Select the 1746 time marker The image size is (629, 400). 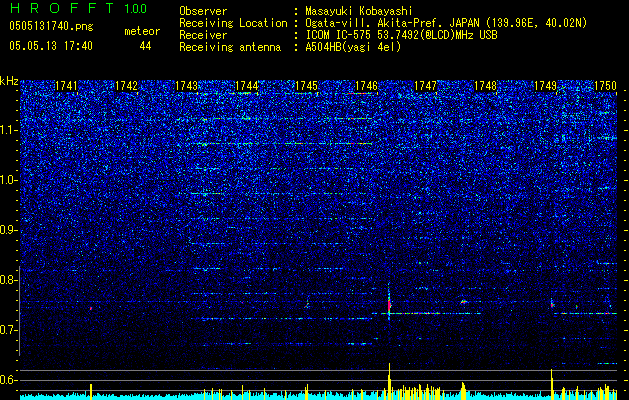367,86
